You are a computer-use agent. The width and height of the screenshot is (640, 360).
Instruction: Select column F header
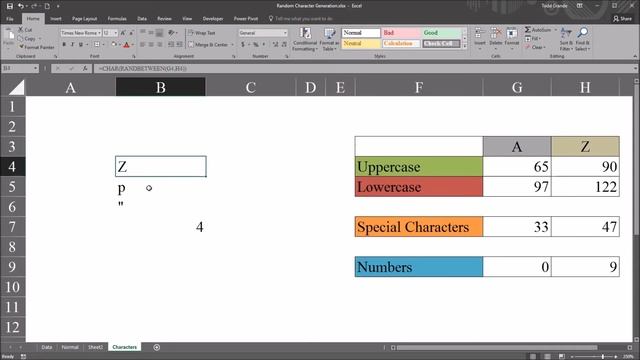[x=419, y=87]
